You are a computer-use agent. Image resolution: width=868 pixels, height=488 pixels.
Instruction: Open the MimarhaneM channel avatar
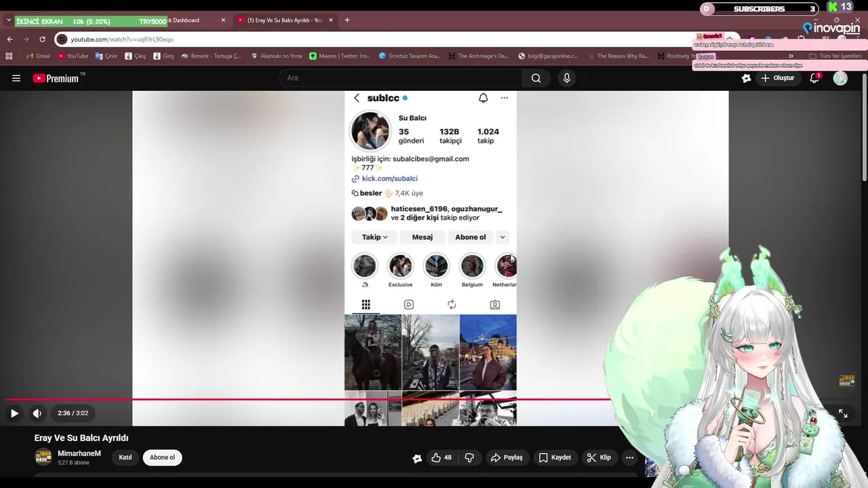click(x=43, y=457)
